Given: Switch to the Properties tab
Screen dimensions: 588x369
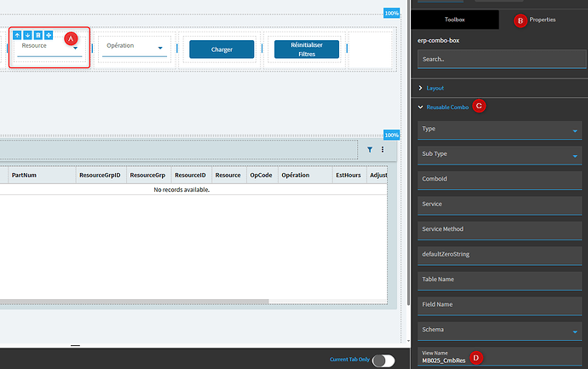Looking at the screenshot, I should [x=542, y=20].
